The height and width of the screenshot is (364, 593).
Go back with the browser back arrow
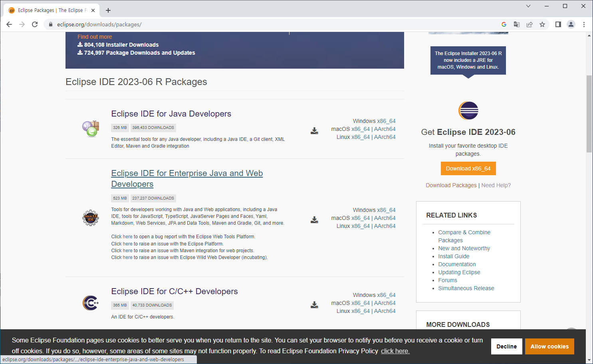9,24
